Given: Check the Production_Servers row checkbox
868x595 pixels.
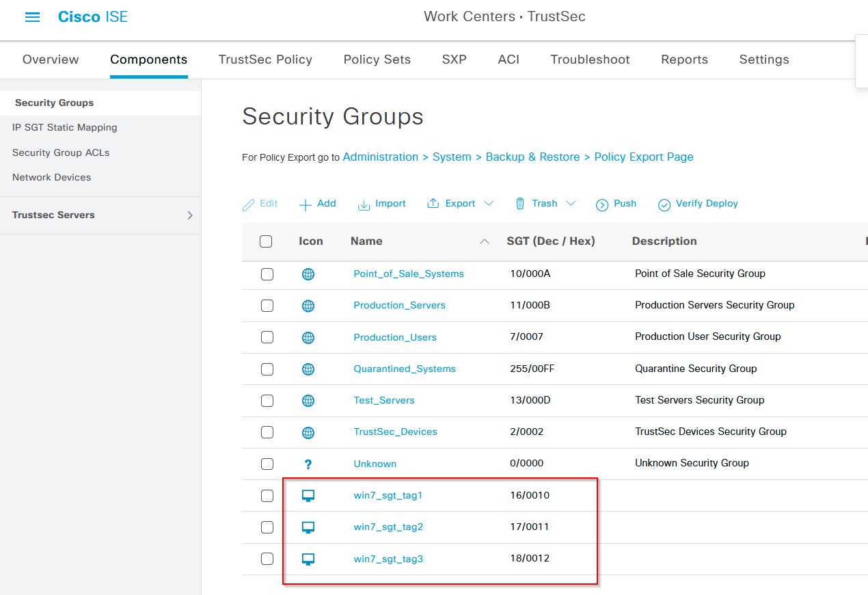Looking at the screenshot, I should click(x=267, y=306).
